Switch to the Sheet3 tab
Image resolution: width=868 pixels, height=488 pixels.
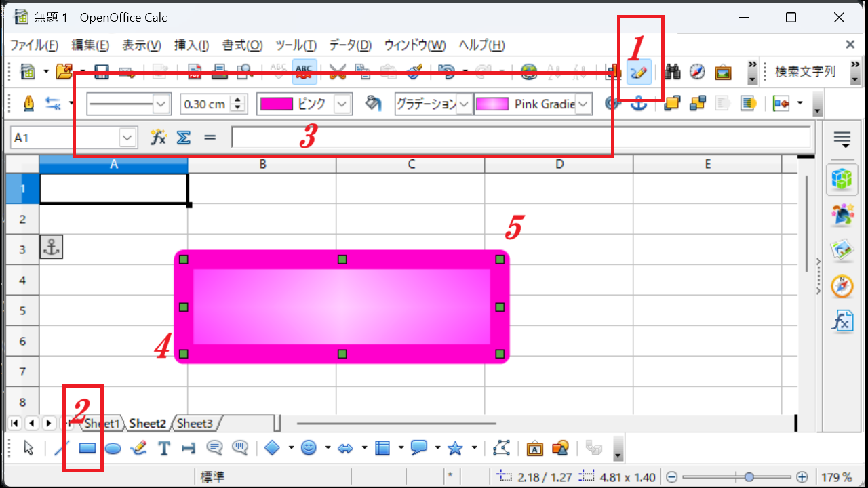[x=195, y=424]
